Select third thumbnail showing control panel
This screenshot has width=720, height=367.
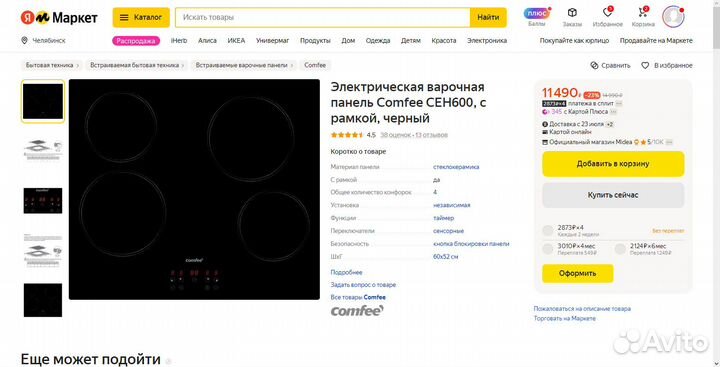[43, 200]
